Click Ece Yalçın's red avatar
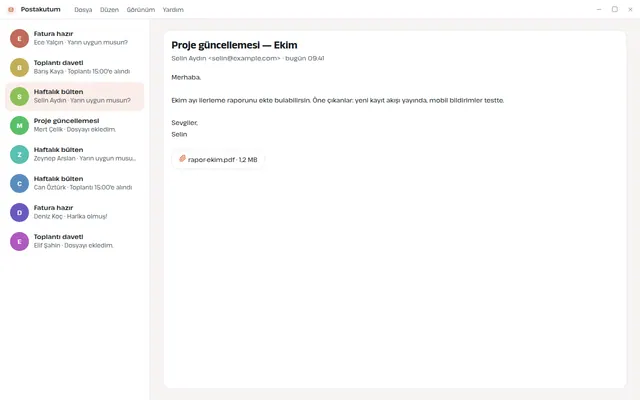This screenshot has height=400, width=640. click(x=19, y=38)
